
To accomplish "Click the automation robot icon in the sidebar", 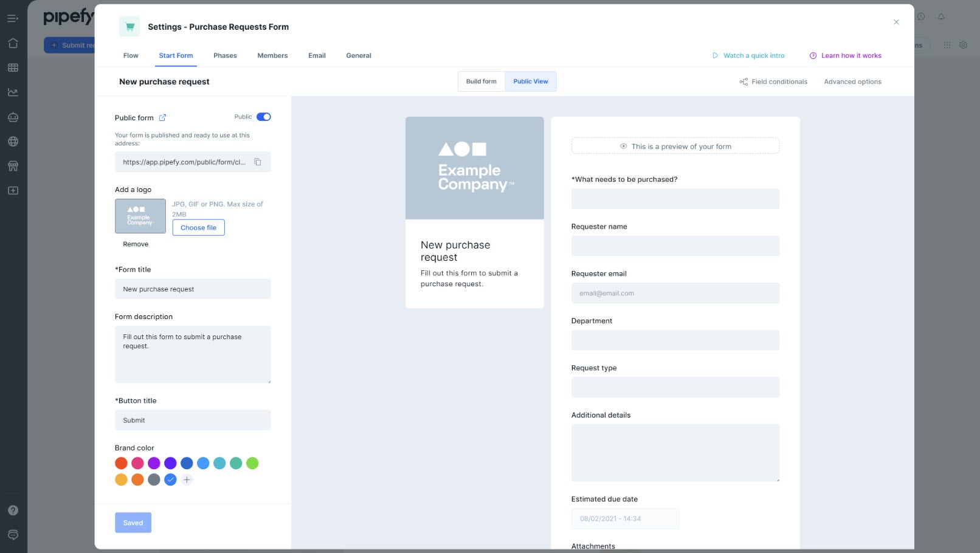I will 13,117.
